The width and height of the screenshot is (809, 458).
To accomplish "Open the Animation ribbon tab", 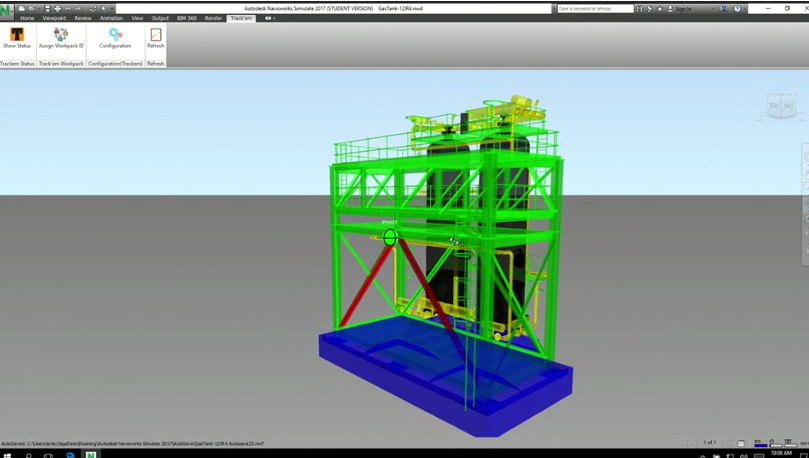I will 111,18.
